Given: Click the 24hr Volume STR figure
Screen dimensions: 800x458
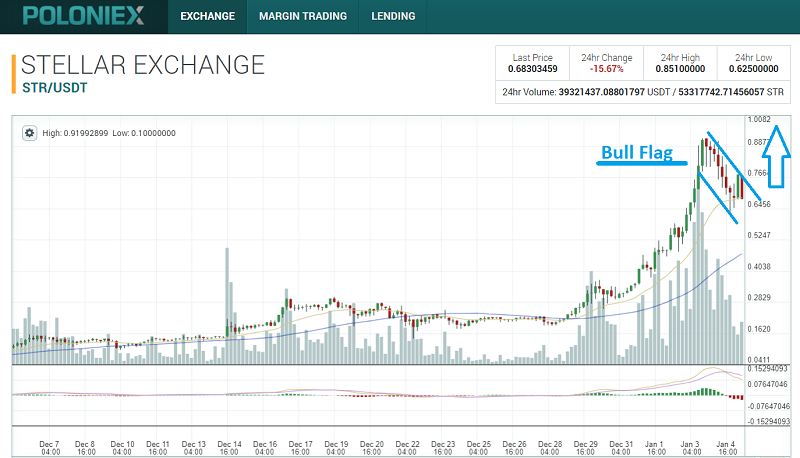Looking at the screenshot, I should pos(721,92).
